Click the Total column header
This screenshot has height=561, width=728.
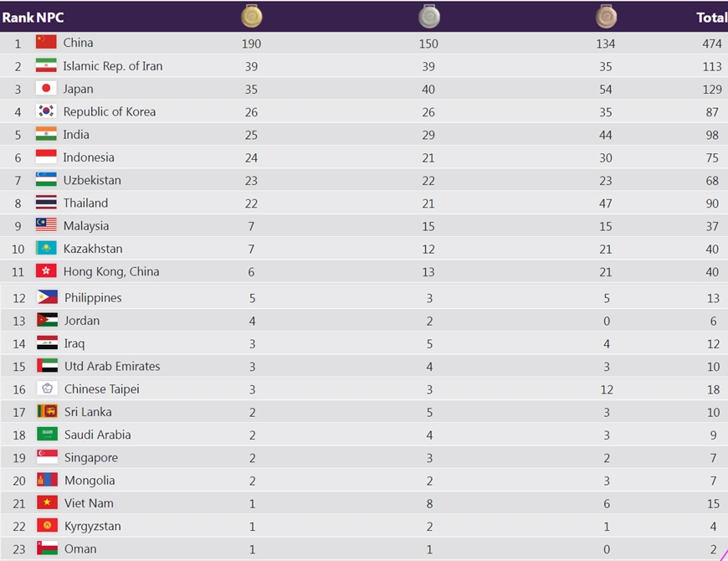point(711,17)
